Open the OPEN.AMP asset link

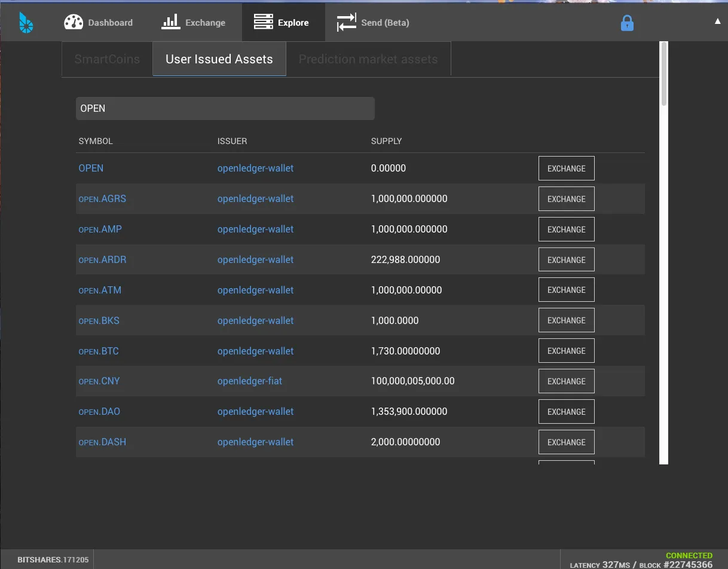click(100, 230)
